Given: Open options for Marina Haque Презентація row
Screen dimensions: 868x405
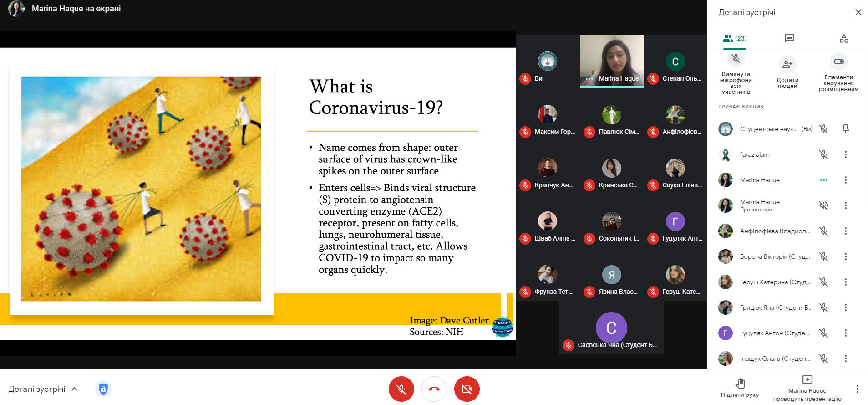Looking at the screenshot, I should 845,205.
